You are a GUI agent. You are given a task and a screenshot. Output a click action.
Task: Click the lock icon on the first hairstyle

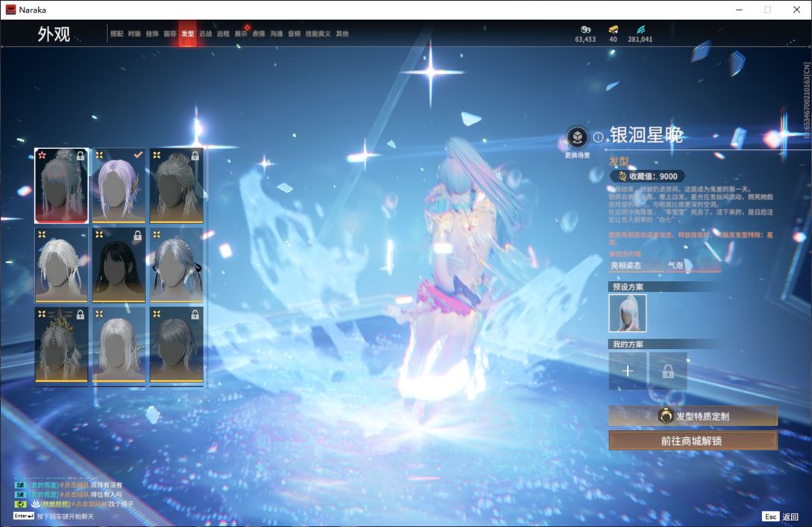tap(81, 155)
